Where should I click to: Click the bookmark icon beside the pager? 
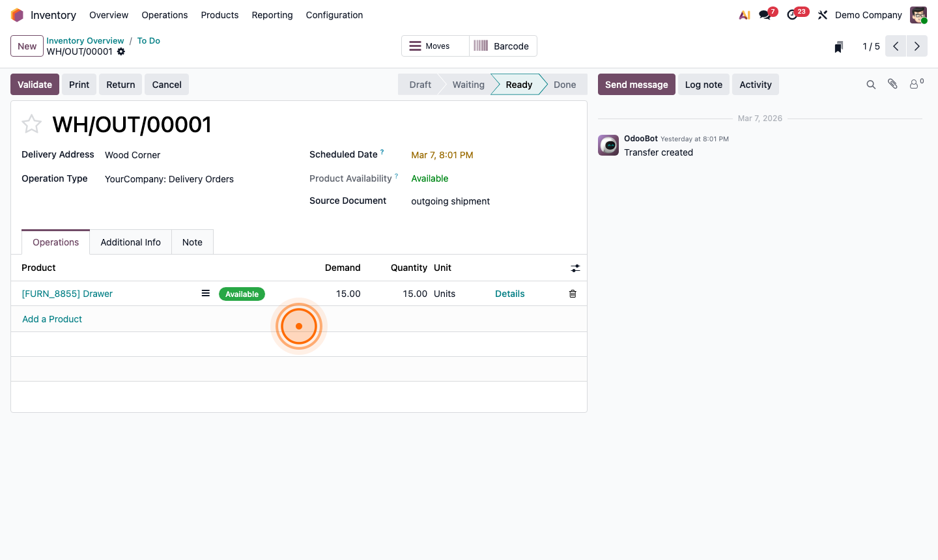tap(838, 46)
